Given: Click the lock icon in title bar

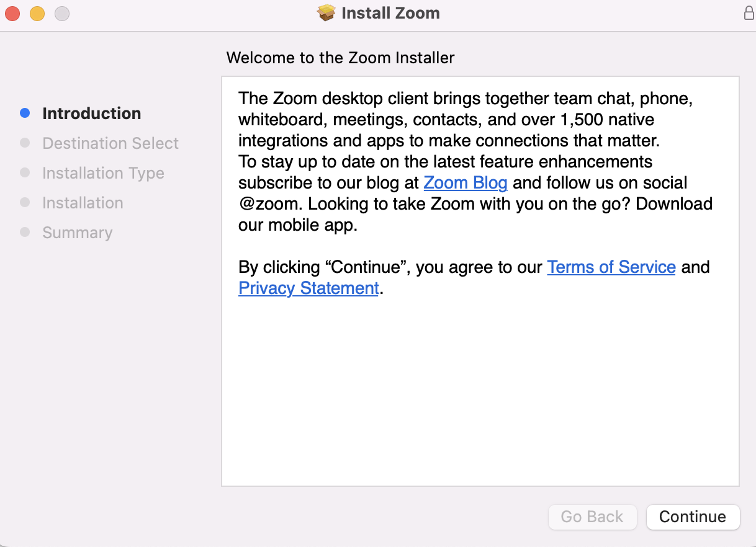Looking at the screenshot, I should tap(749, 13).
